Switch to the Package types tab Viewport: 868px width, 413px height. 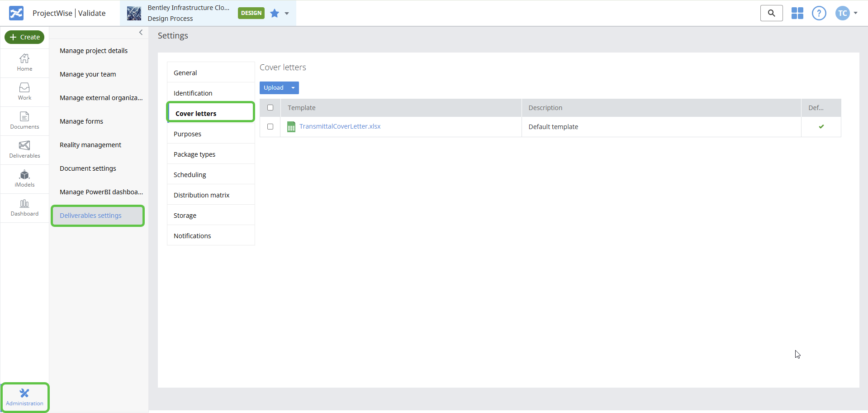coord(194,154)
